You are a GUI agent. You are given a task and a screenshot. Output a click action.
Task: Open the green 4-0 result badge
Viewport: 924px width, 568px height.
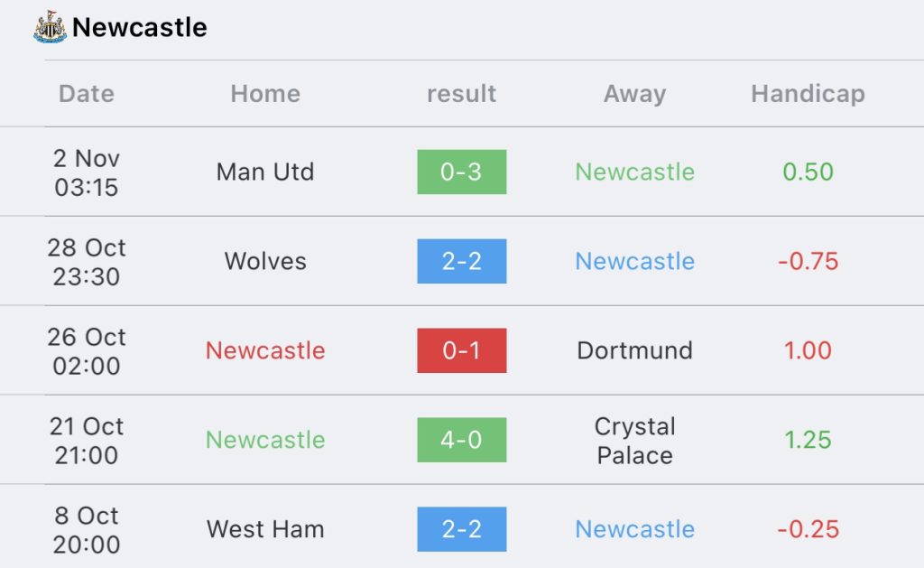[462, 440]
